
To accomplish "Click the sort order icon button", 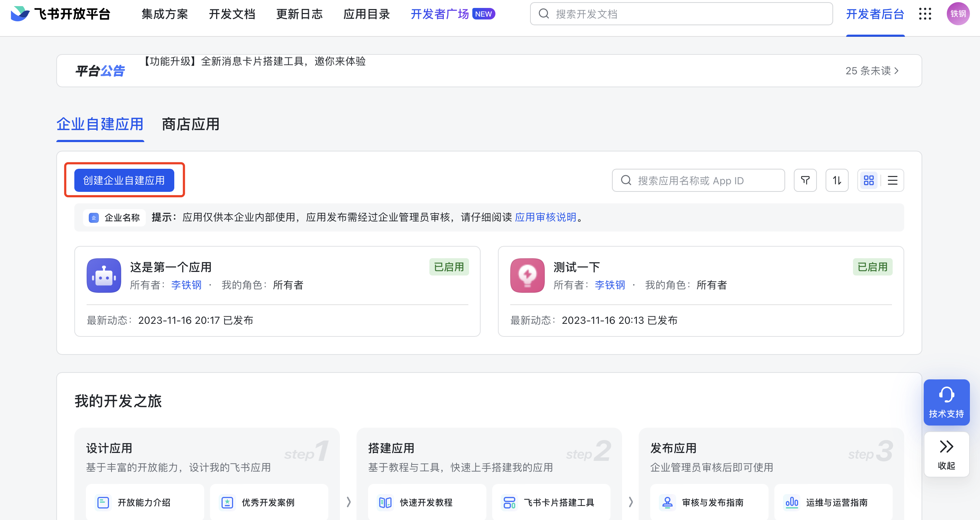I will tap(837, 180).
